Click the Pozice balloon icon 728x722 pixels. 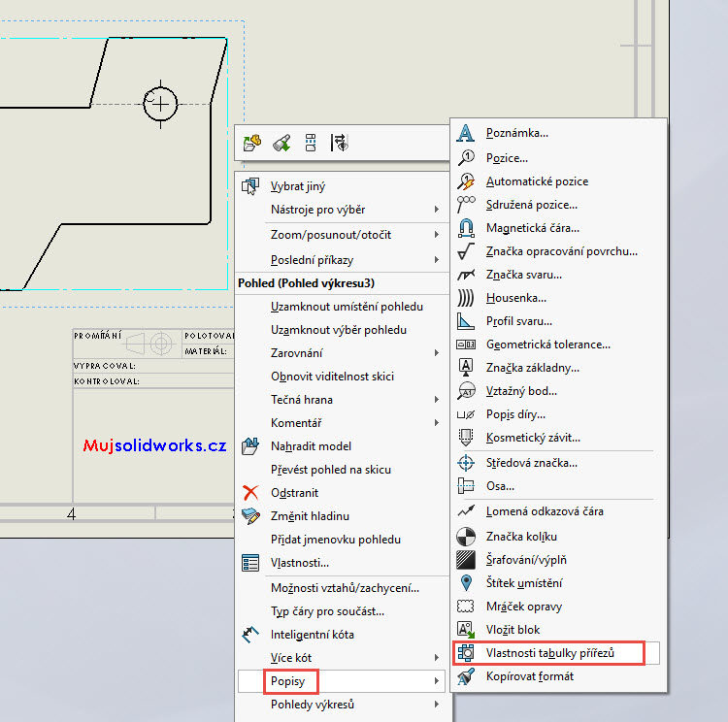[x=466, y=158]
